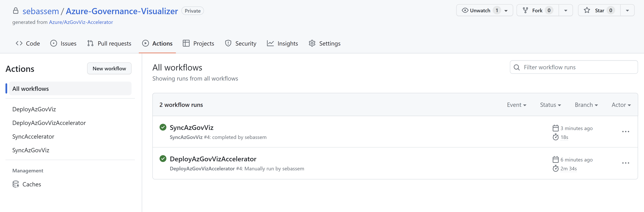The height and width of the screenshot is (212, 644).
Task: Select DeployAzGovVizAccelerator workflow run
Action: point(213,159)
